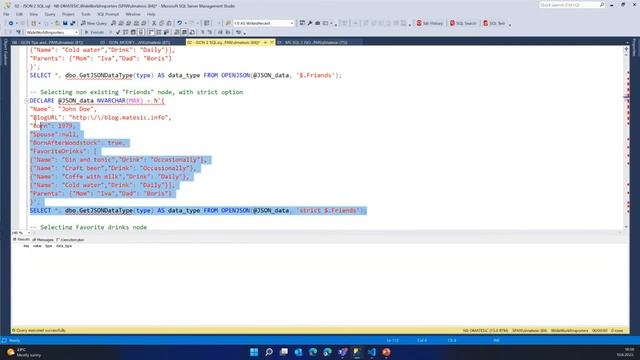Open the View menu

[33, 14]
